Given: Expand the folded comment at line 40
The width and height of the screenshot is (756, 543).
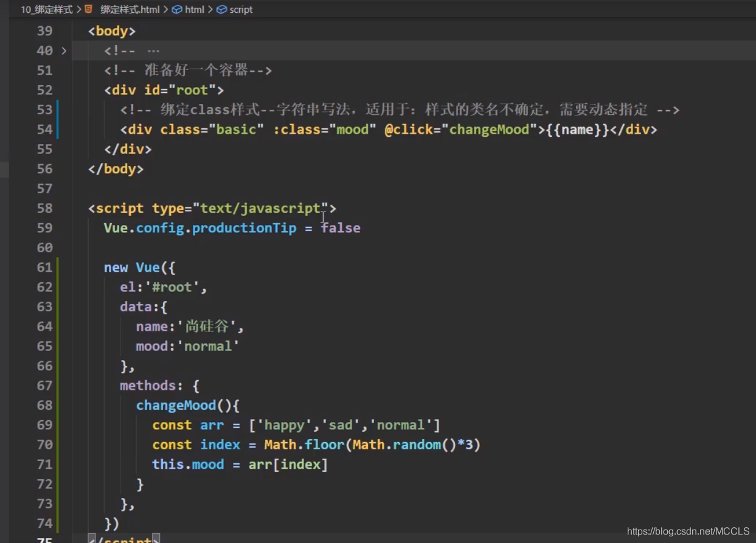Looking at the screenshot, I should (64, 50).
